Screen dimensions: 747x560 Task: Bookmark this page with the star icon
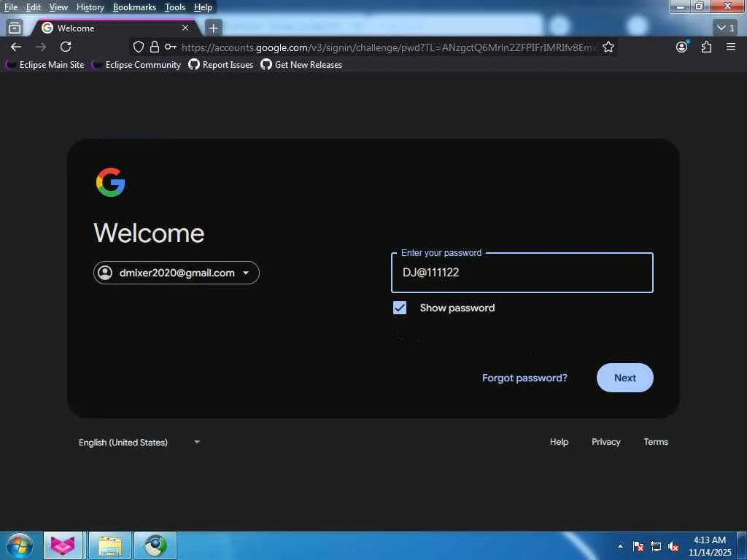point(608,47)
